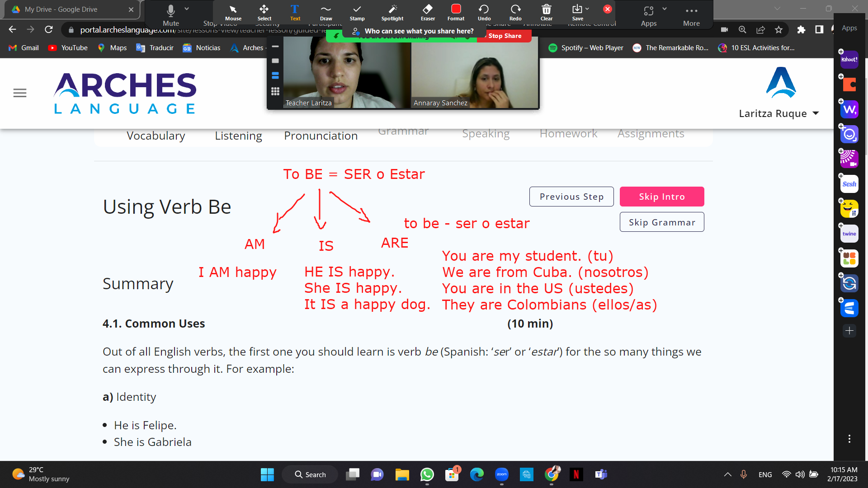This screenshot has width=868, height=488.
Task: Undo the last annotation
Action: [x=484, y=13]
